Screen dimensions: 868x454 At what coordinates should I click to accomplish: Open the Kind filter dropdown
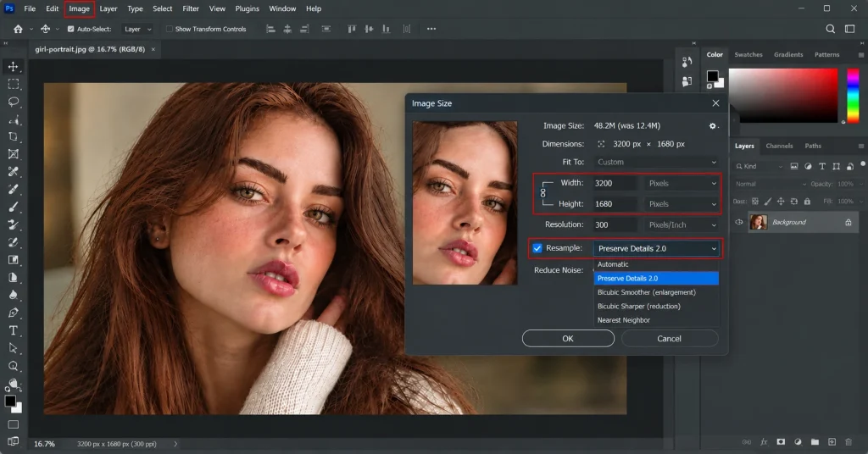[759, 166]
